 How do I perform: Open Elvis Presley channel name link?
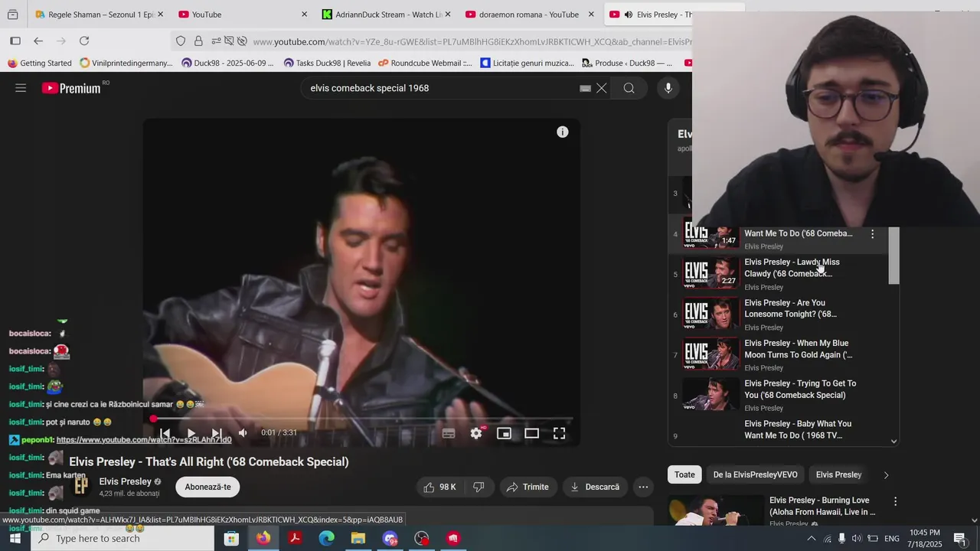(x=125, y=481)
